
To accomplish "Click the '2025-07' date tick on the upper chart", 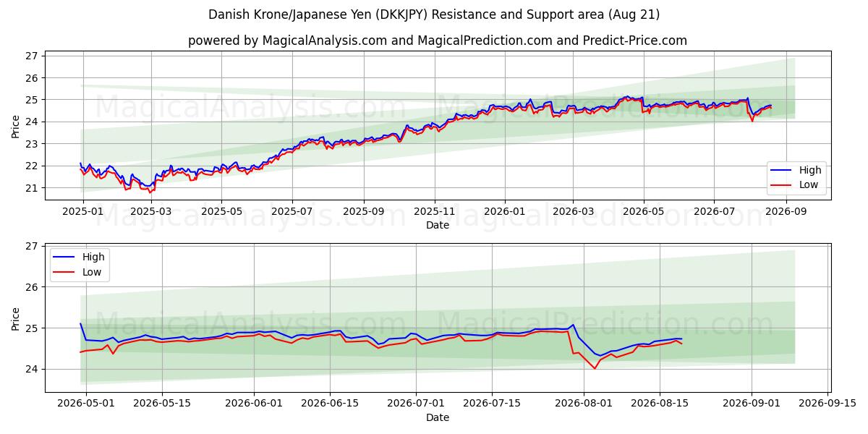I will coord(292,211).
